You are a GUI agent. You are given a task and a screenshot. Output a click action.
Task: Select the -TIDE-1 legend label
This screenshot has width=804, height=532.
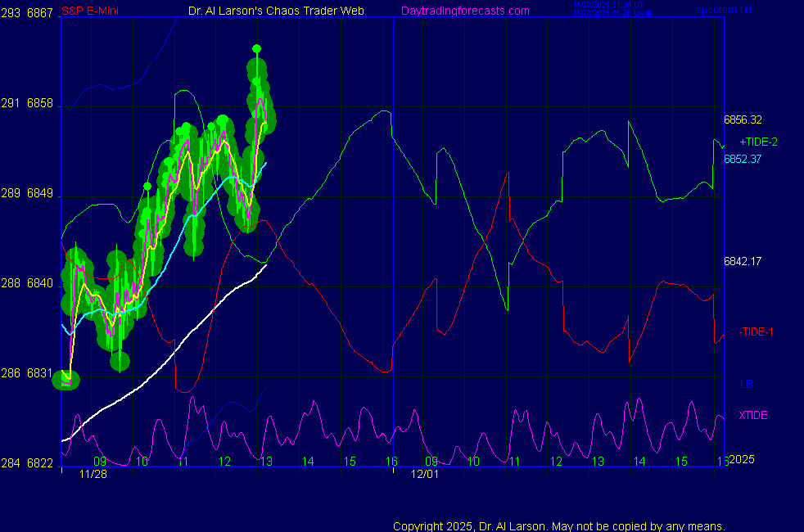click(757, 331)
